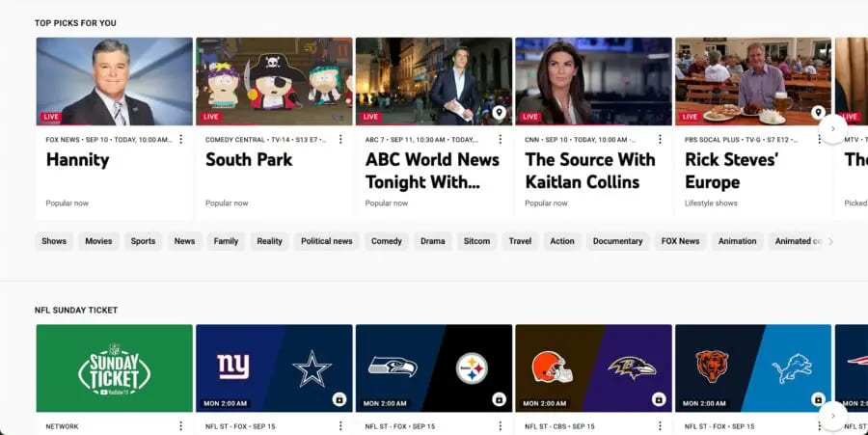This screenshot has width=868, height=435.
Task: Play the South Park live thumbnail
Action: (x=274, y=81)
